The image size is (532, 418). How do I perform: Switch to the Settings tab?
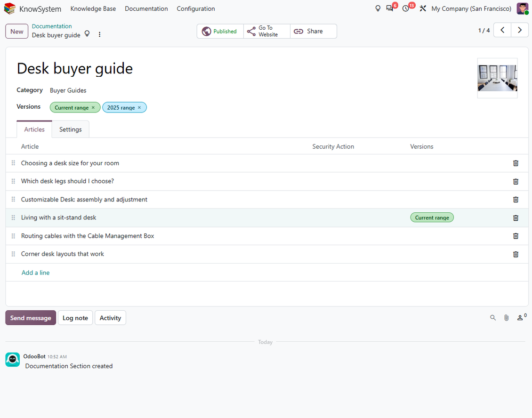pyautogui.click(x=71, y=129)
